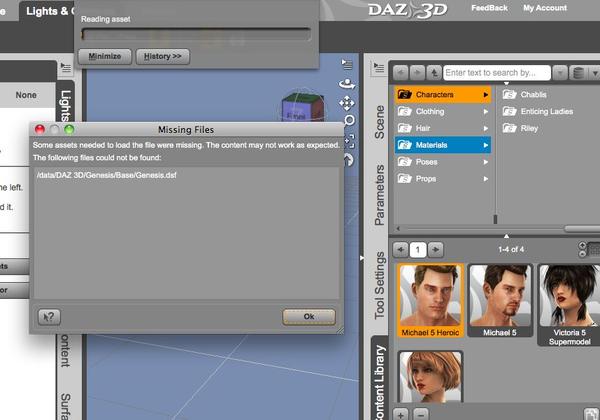Click the DAZ 3D logo
This screenshot has height=420, width=600.
coord(408,10)
